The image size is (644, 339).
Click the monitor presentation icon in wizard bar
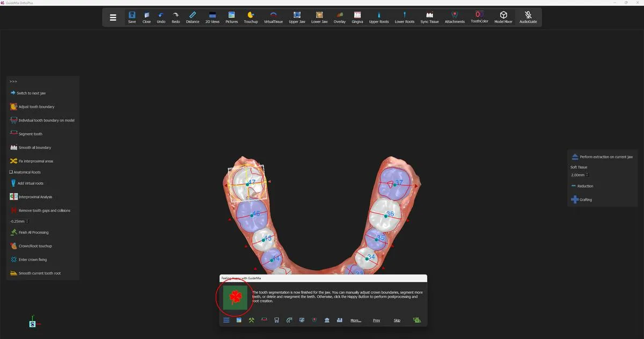pyautogui.click(x=302, y=320)
